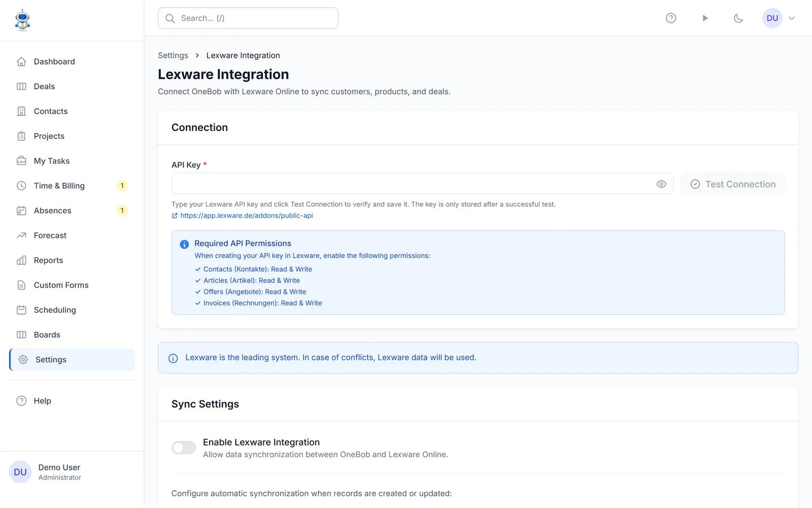The height and width of the screenshot is (508, 812).
Task: Open the Dashboard home icon
Action: click(21, 61)
